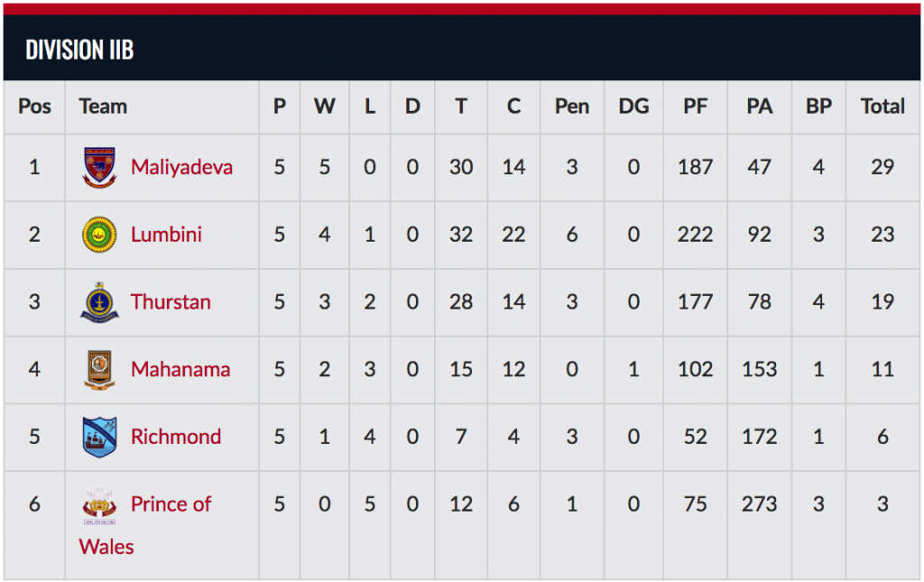Click the PF column header

tap(696, 106)
